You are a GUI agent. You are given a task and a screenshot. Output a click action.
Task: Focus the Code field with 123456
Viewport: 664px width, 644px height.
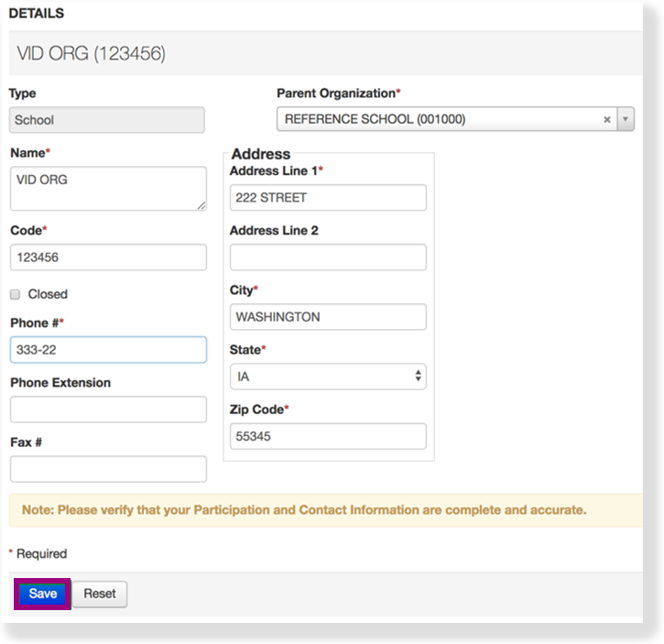107,257
